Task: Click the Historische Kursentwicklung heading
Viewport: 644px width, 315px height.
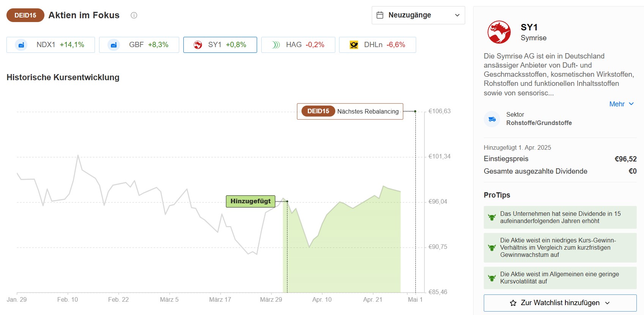Action: coord(63,78)
